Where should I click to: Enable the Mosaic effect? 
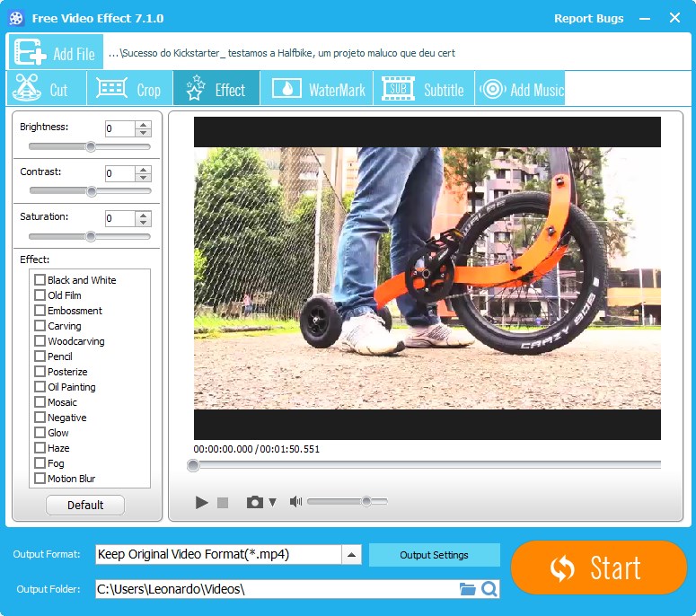pos(40,402)
